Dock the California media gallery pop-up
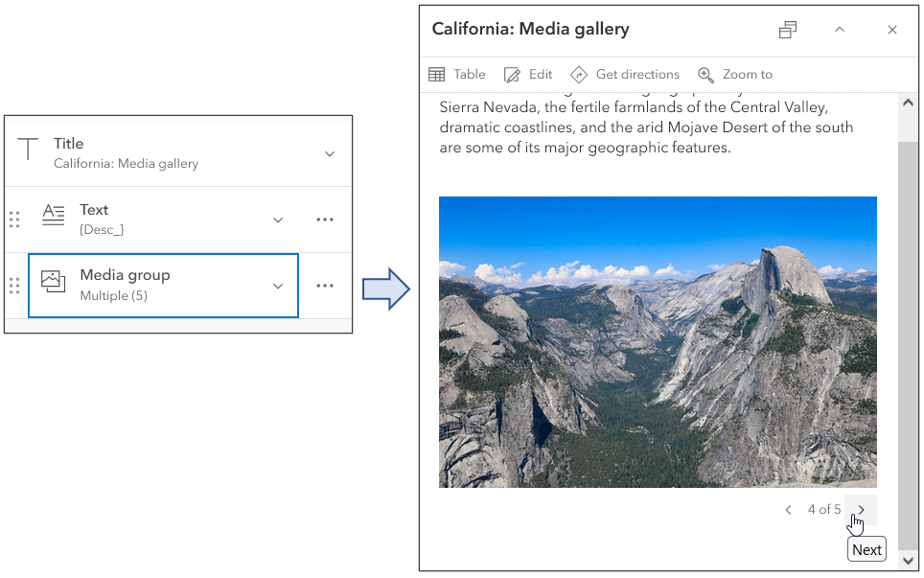The image size is (924, 578). pos(788,30)
